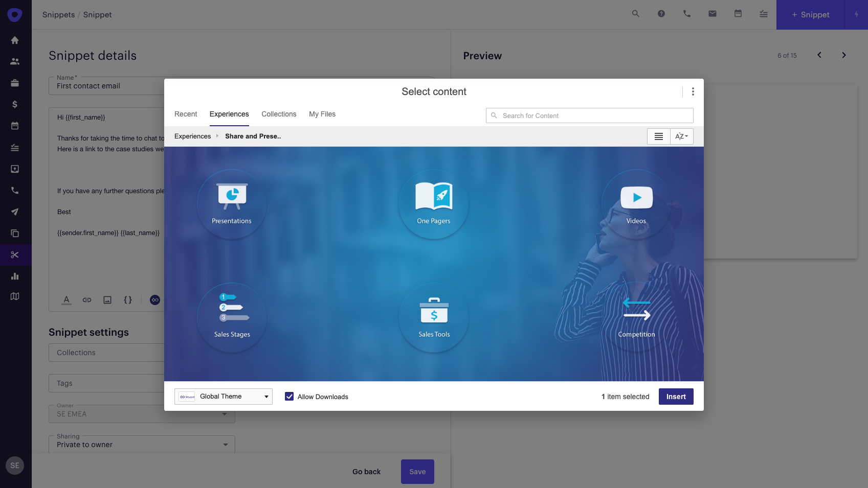Click the snippets scissors icon in sidebar

pyautogui.click(x=15, y=254)
